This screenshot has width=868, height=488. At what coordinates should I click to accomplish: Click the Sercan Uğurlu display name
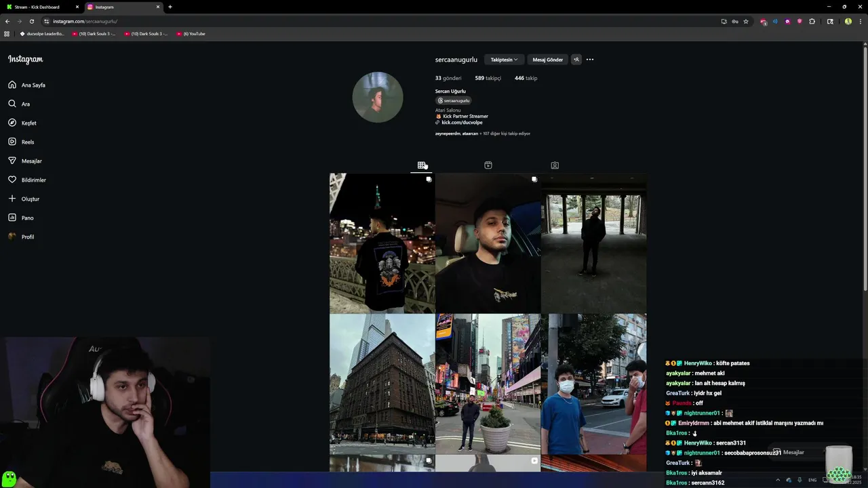[450, 91]
